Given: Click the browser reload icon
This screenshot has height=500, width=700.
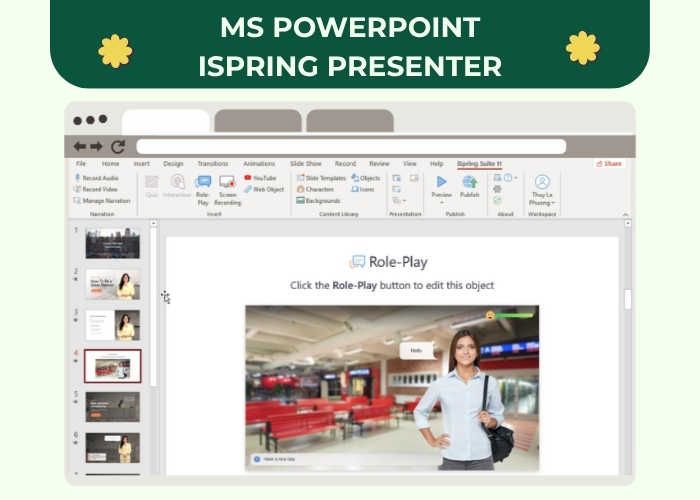Looking at the screenshot, I should (x=118, y=146).
